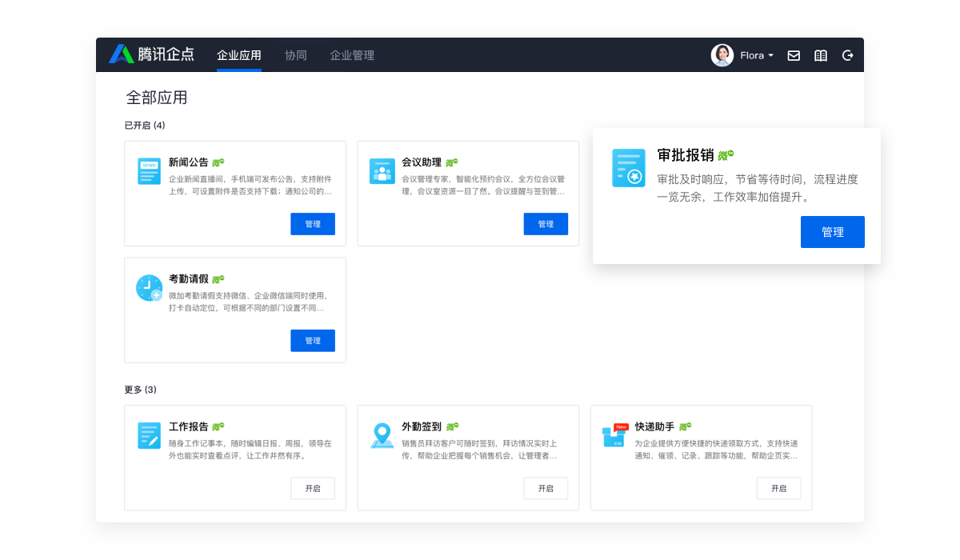
Task: Click the 快递助手 package icon
Action: pyautogui.click(x=614, y=435)
